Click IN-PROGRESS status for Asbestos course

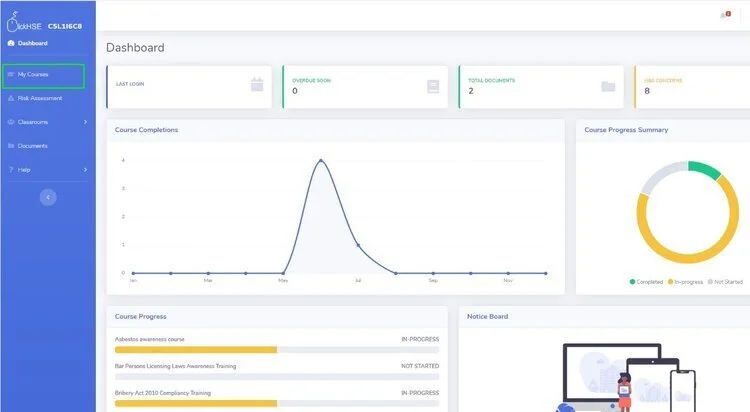pyautogui.click(x=420, y=339)
